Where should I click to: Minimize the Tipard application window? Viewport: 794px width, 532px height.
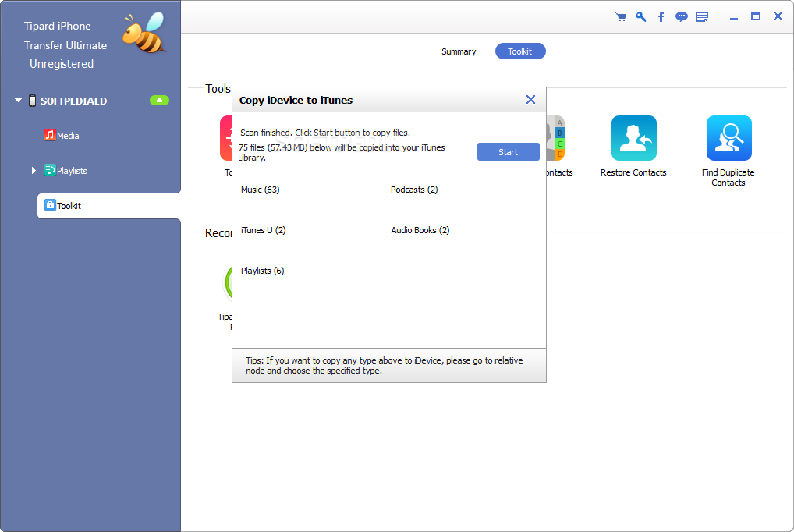tap(734, 18)
